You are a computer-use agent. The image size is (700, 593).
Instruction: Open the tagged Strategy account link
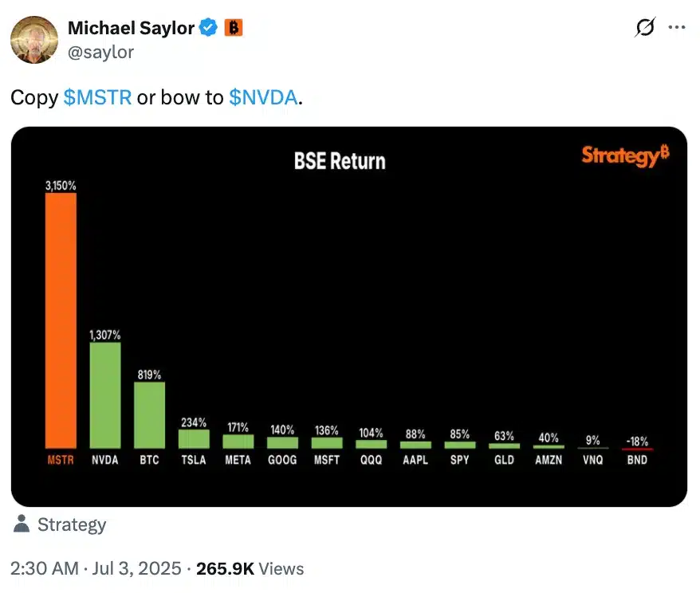(72, 524)
